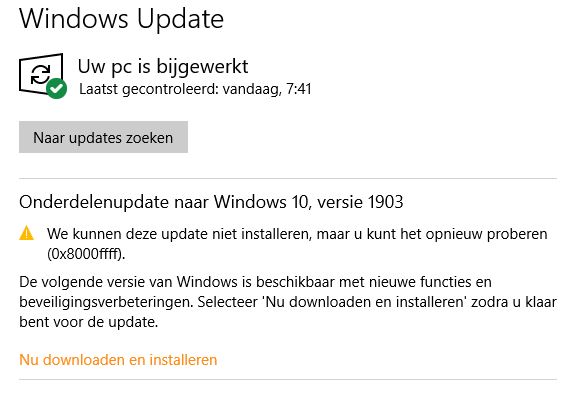Click the 'versie 1903' text in heading
569x396 pixels.
(x=360, y=202)
